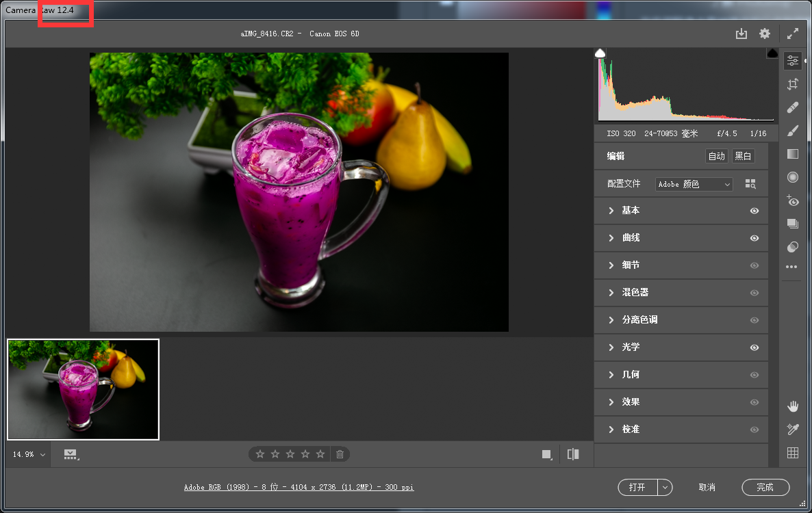The width and height of the screenshot is (812, 513).
Task: Expand the 分离色调 panel section
Action: pos(639,320)
